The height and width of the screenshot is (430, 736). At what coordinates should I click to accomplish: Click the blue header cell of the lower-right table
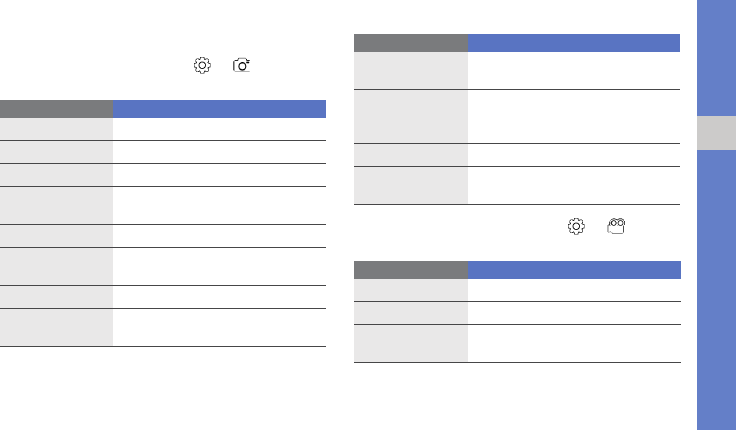[x=574, y=270]
